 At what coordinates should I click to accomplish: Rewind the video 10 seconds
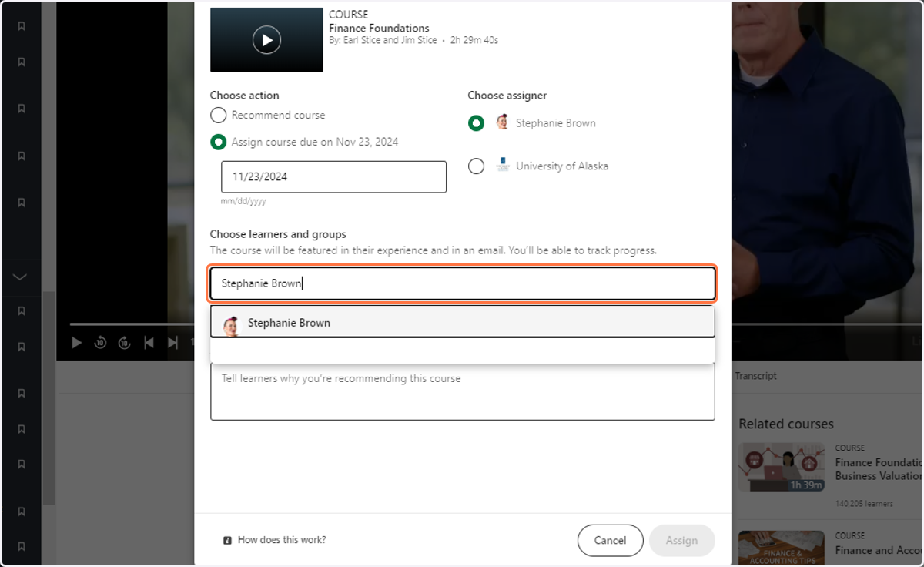click(x=100, y=343)
